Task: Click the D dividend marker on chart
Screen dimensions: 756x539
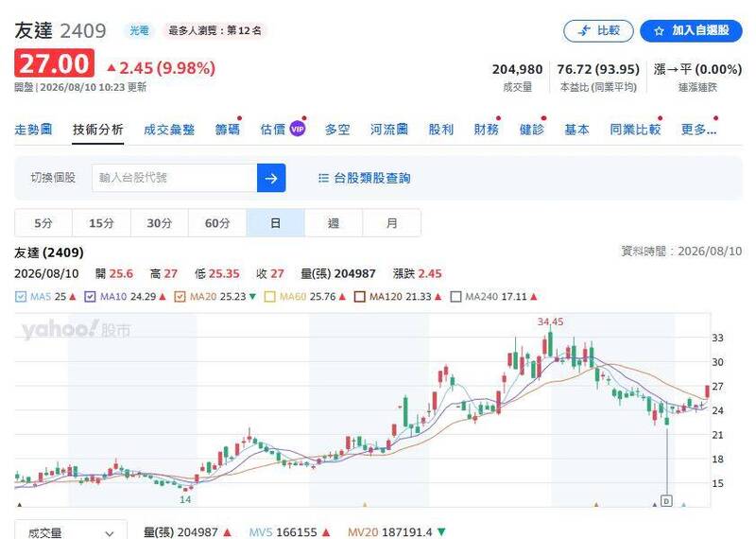Action: 666,501
